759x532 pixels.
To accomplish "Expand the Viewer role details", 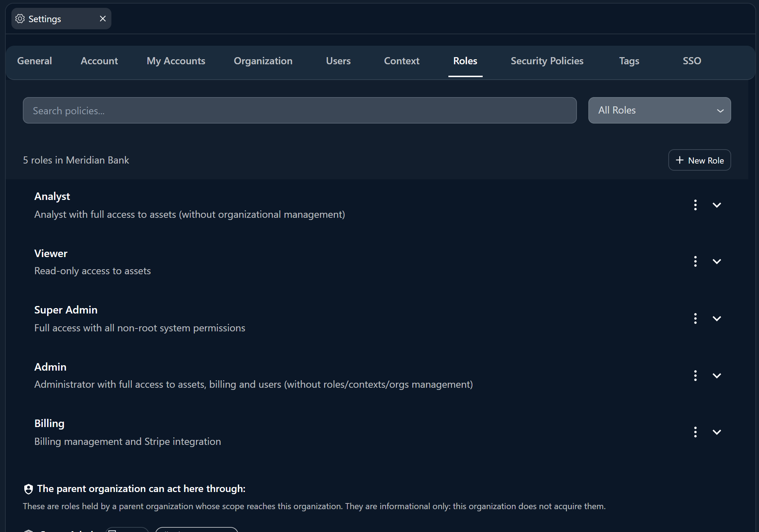I will [x=717, y=261].
